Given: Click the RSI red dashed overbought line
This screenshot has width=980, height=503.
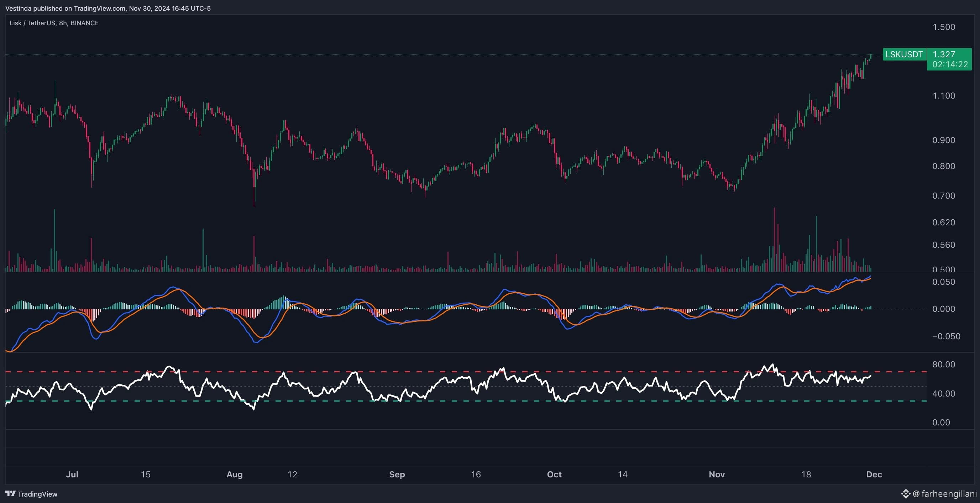Looking at the screenshot, I should click(x=466, y=372).
